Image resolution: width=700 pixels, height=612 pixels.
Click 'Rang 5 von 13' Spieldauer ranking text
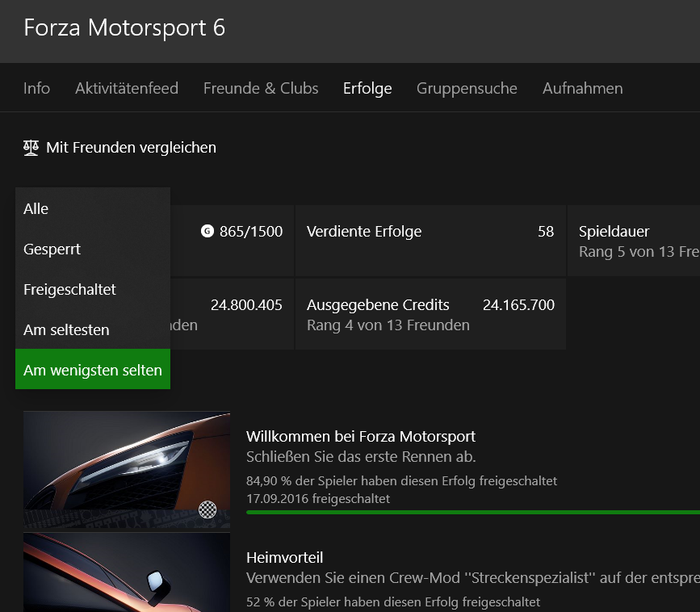point(639,252)
